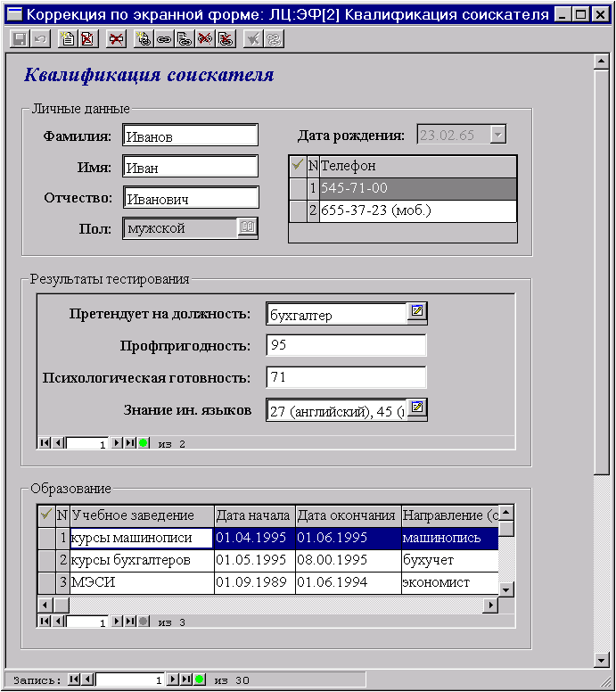Select cell курсы бухгалтеров
Viewport: 616px width, 692px height.
point(142,560)
